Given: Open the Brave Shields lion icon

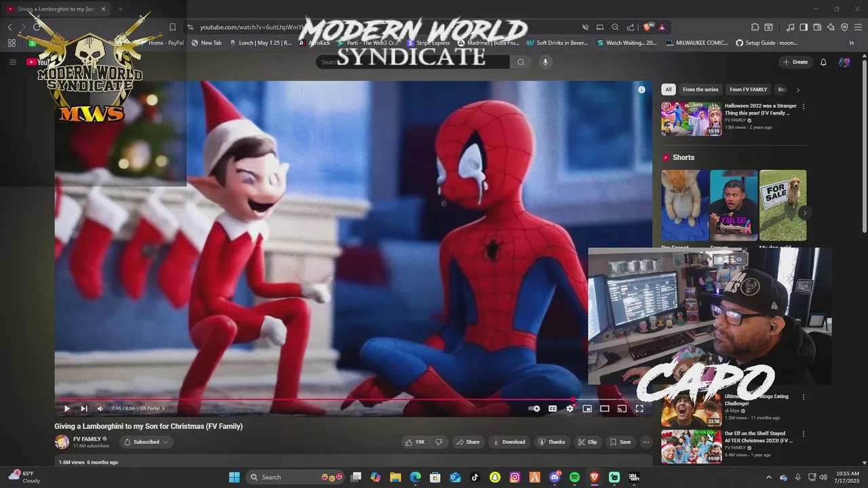Looking at the screenshot, I should pos(648,27).
